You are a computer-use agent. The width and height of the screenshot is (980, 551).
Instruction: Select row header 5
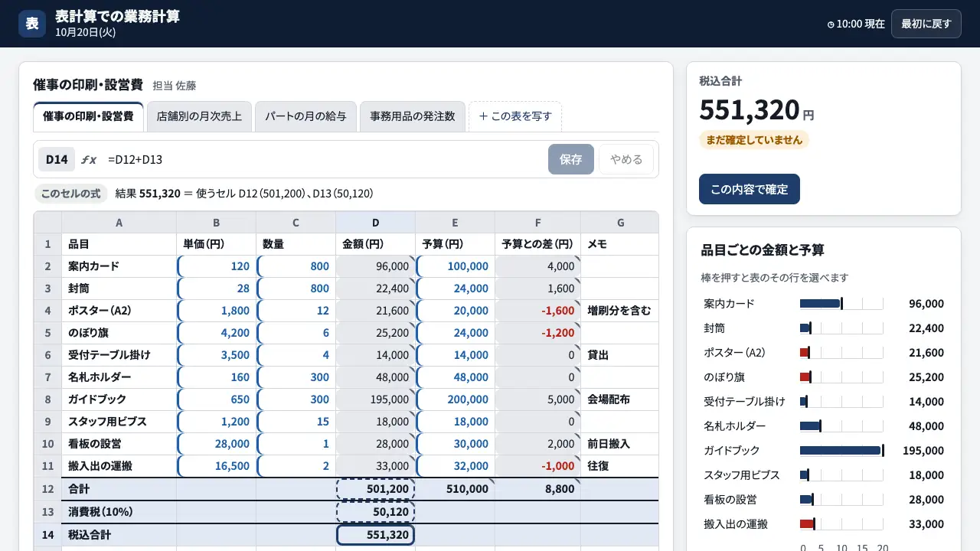tap(47, 333)
